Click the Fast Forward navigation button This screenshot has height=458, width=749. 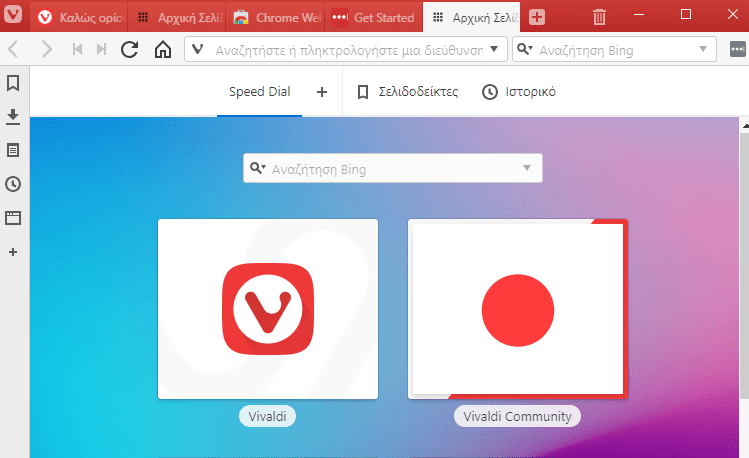(x=101, y=49)
